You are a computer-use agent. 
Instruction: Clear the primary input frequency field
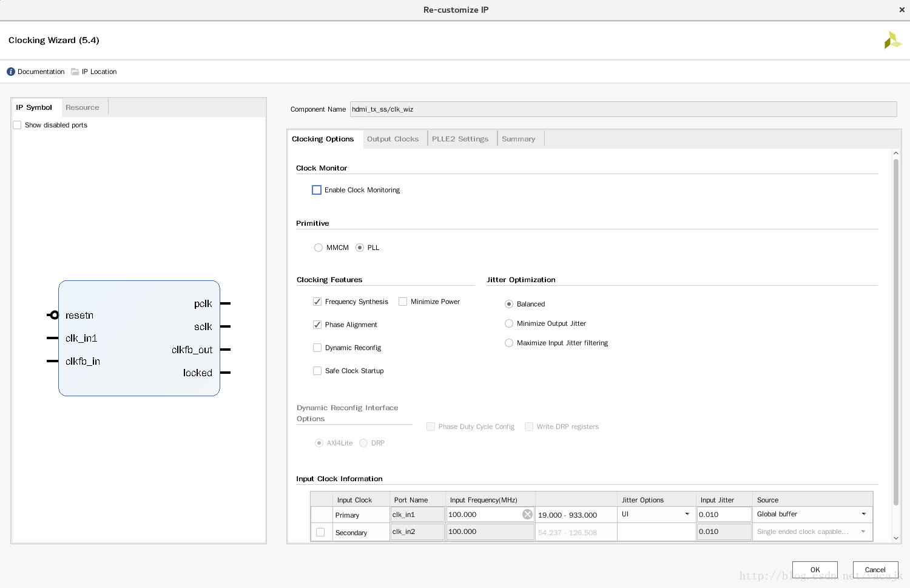527,515
